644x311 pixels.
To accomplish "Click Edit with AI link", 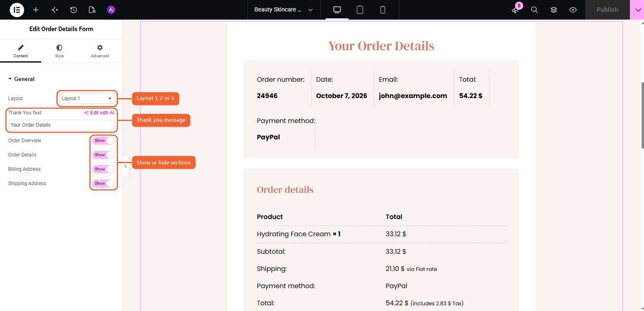I will 99,113.
